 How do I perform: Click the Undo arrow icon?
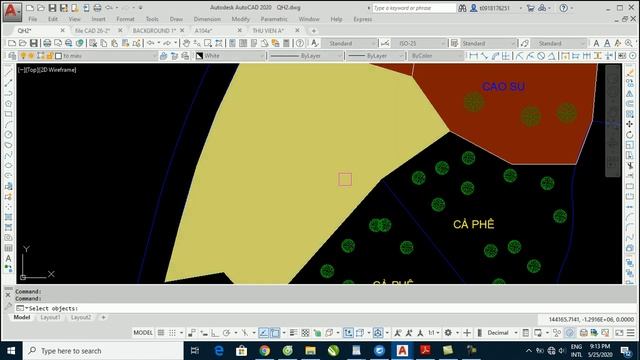click(151, 43)
